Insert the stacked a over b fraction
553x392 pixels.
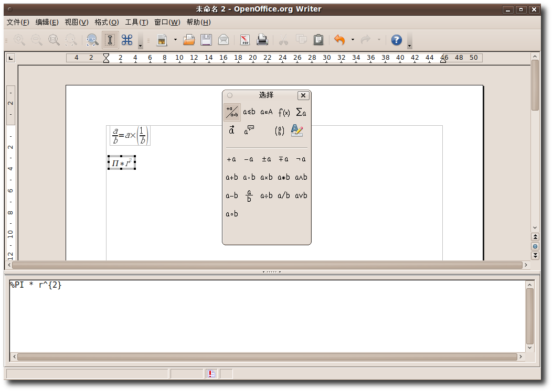[249, 195]
